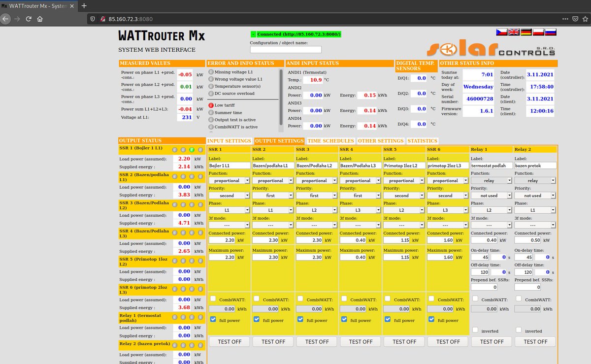Click the red Low tariff indicator light
The image size is (591, 364).
pos(211,105)
